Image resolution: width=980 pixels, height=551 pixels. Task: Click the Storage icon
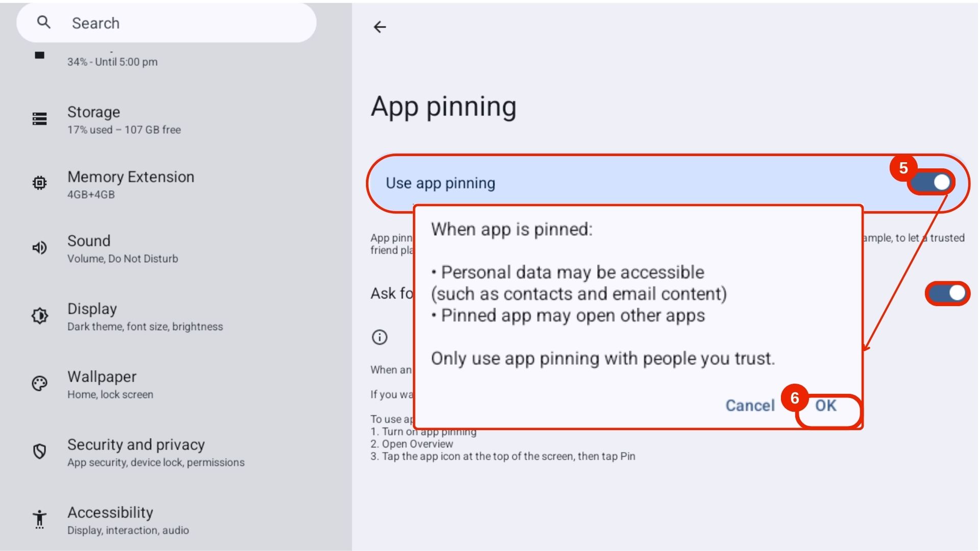pos(40,119)
